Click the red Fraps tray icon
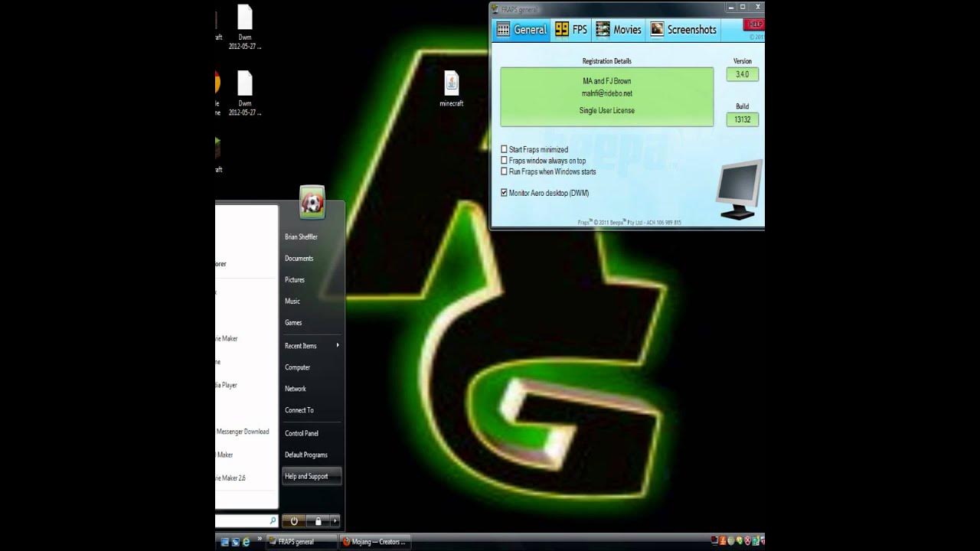 coord(715,541)
